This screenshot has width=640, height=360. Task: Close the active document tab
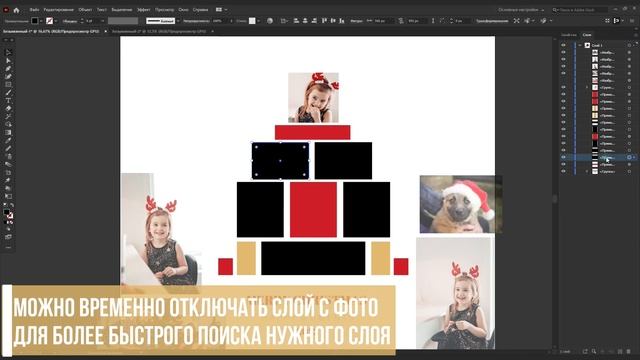[106, 31]
